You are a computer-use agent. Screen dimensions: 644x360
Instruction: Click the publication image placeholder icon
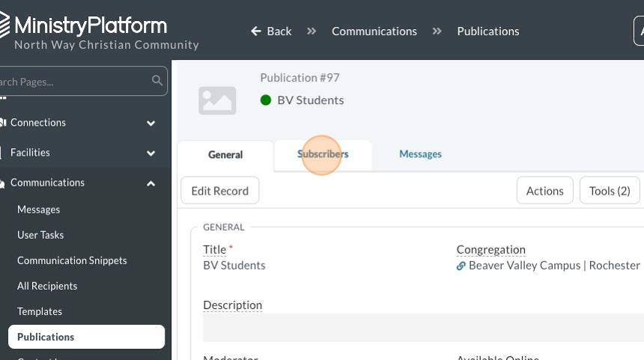(217, 100)
